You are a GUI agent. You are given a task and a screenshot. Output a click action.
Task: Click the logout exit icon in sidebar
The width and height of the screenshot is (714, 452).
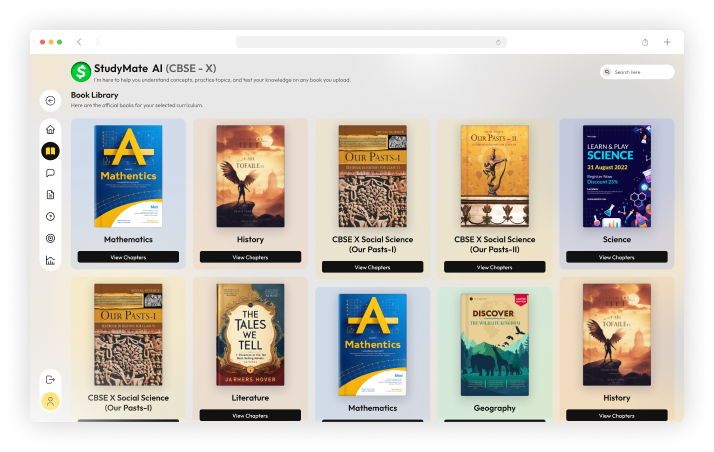click(x=51, y=380)
